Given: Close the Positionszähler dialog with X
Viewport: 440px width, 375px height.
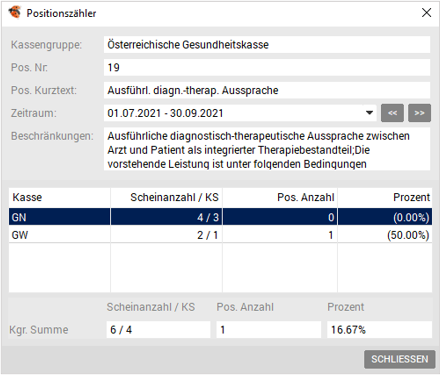Looking at the screenshot, I should pyautogui.click(x=426, y=13).
